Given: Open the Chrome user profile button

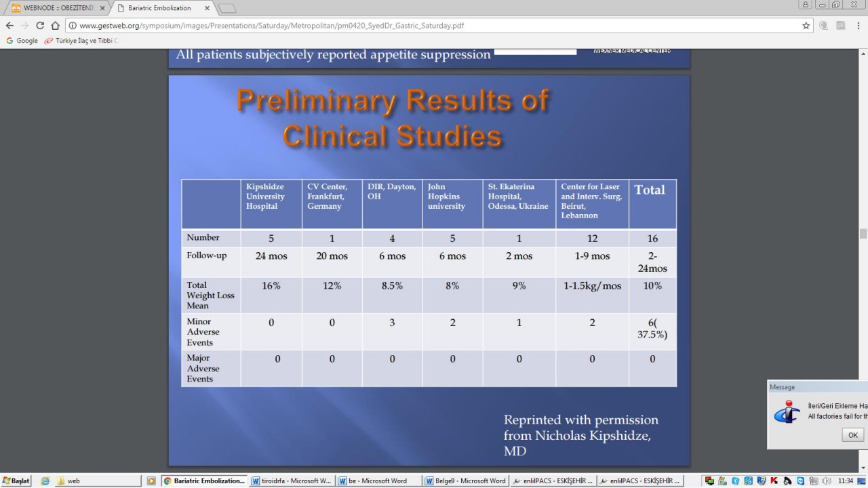Looking at the screenshot, I should (x=806, y=5).
